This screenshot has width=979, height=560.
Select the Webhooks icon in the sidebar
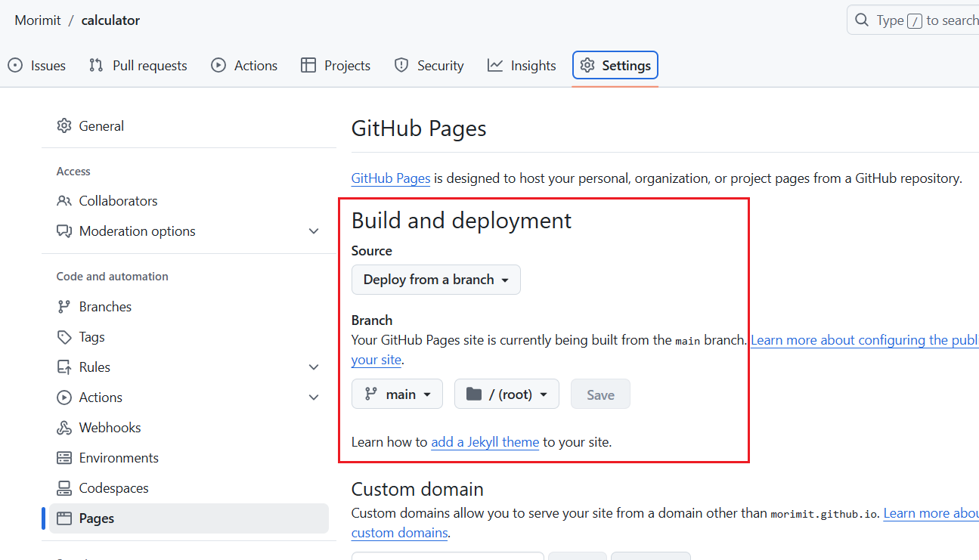pyautogui.click(x=64, y=427)
